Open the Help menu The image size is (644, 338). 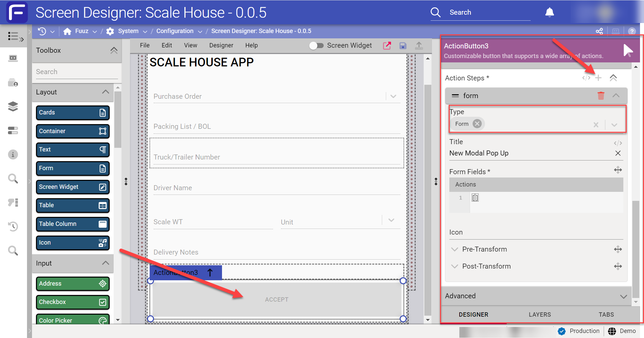pos(252,45)
